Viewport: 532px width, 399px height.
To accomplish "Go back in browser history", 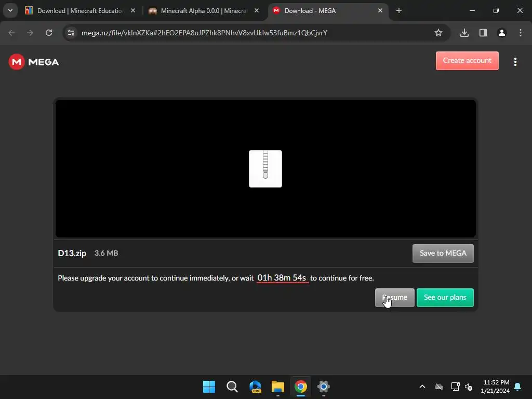I will pyautogui.click(x=11, y=33).
